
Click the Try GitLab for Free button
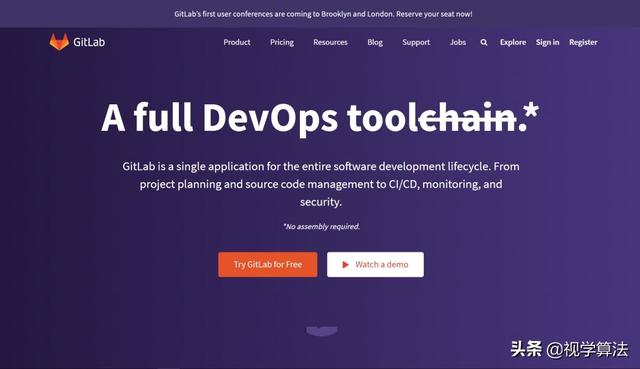coord(268,265)
